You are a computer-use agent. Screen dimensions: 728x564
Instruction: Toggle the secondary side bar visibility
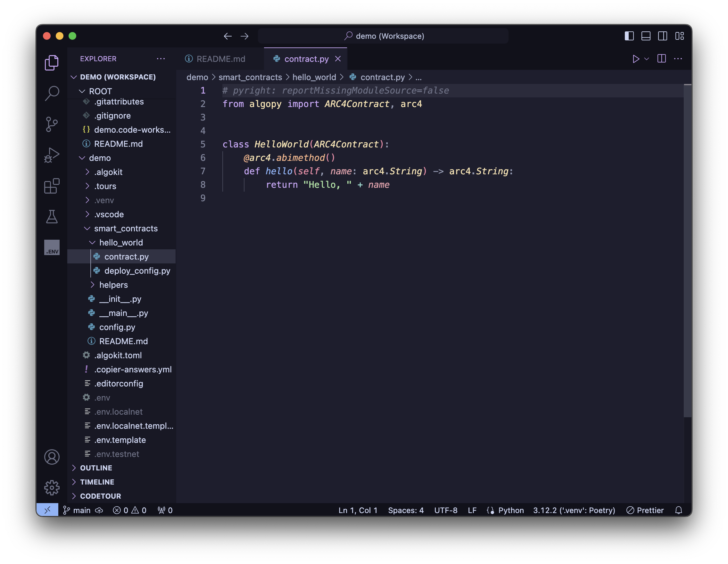662,36
